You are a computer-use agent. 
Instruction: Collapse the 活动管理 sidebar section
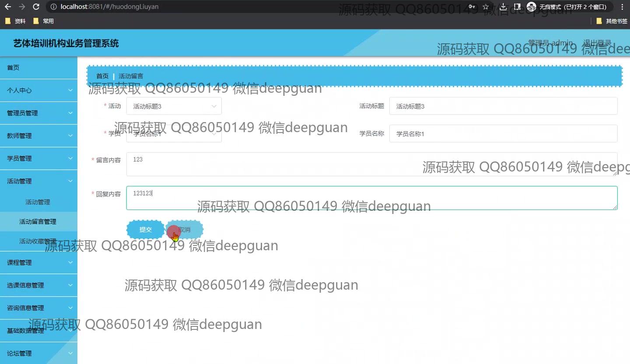(x=38, y=181)
